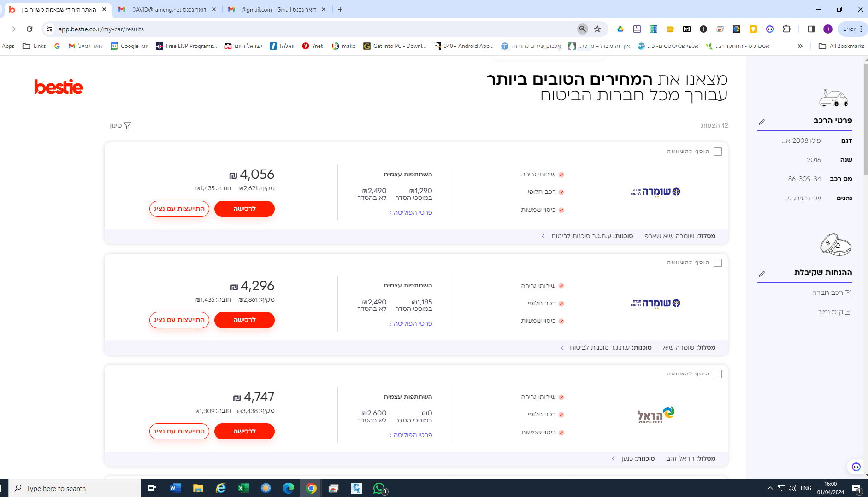Image resolution: width=868 pixels, height=497 pixels.
Task: Click the bookmark star in the address bar
Action: click(x=597, y=29)
